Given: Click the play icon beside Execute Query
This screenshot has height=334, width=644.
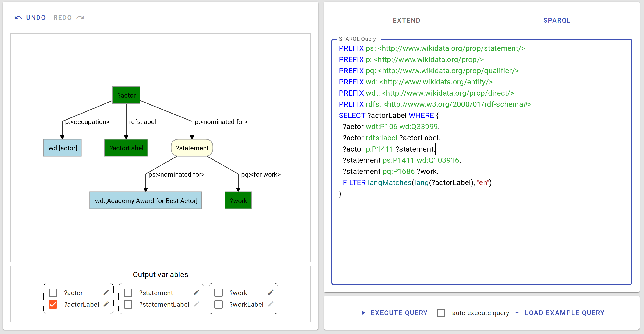Looking at the screenshot, I should coord(363,313).
